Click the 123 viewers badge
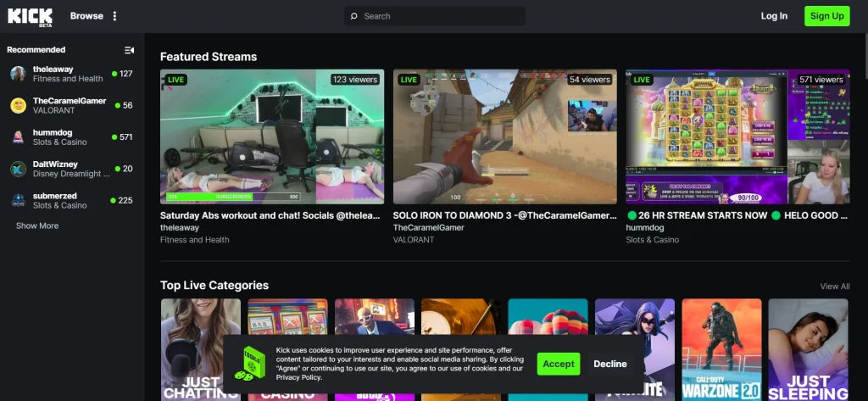Screen dimensions: 868x401 pyautogui.click(x=355, y=80)
